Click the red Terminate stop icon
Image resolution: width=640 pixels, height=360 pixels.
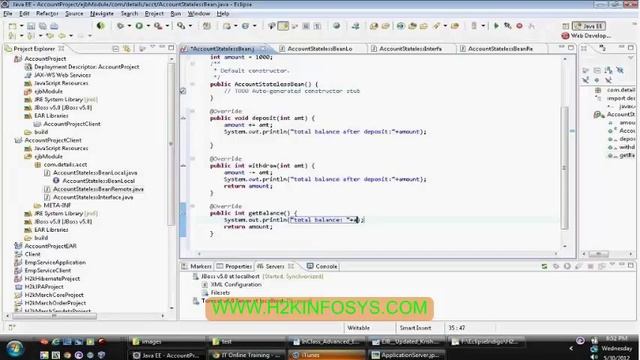519,26
